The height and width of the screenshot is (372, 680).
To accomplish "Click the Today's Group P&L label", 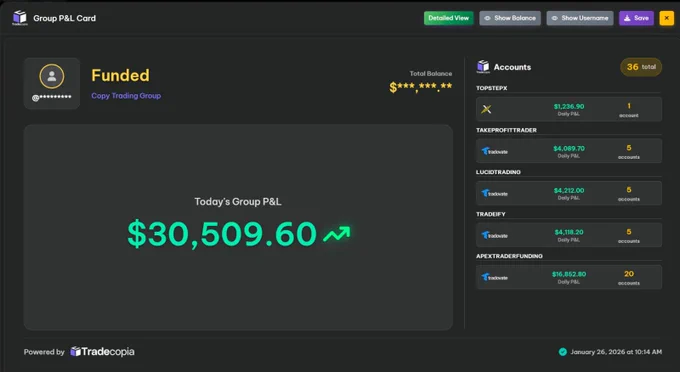I will 238,202.
